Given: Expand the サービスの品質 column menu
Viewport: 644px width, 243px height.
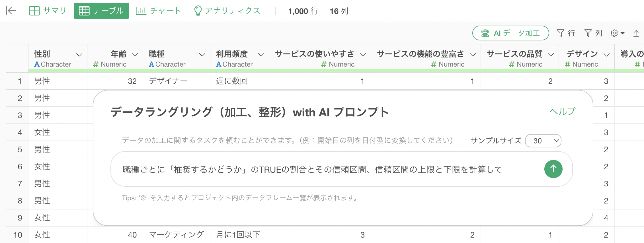Looking at the screenshot, I should 551,55.
